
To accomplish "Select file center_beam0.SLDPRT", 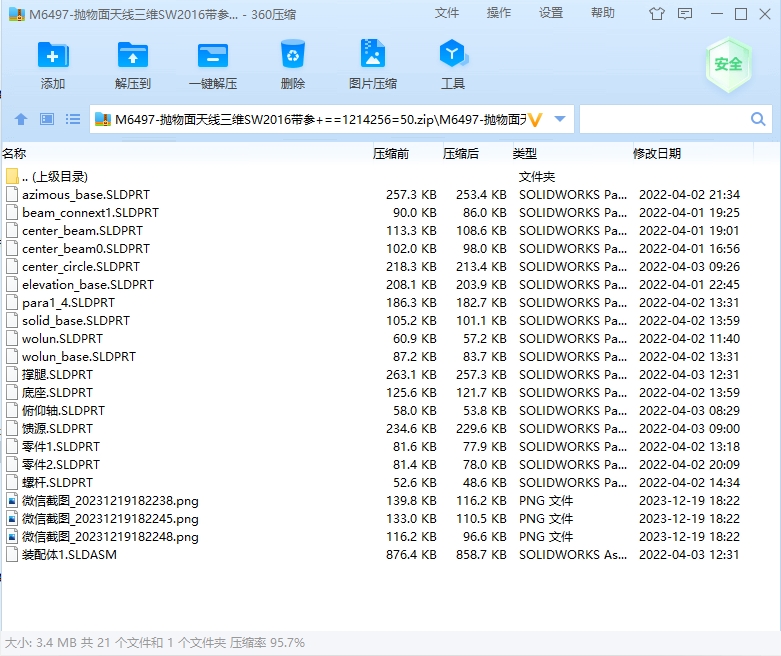I will 86,249.
